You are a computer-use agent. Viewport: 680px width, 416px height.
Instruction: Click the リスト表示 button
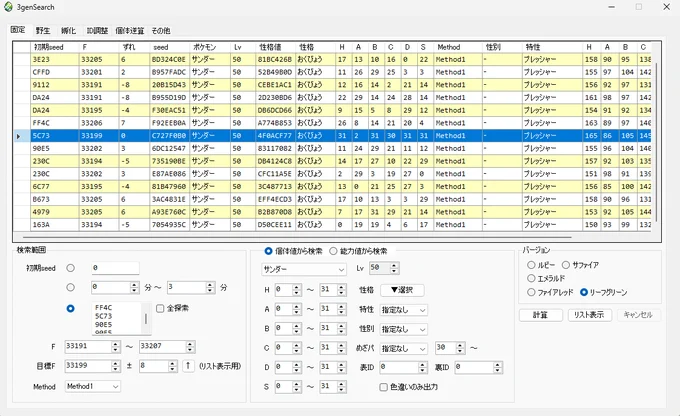(x=590, y=315)
